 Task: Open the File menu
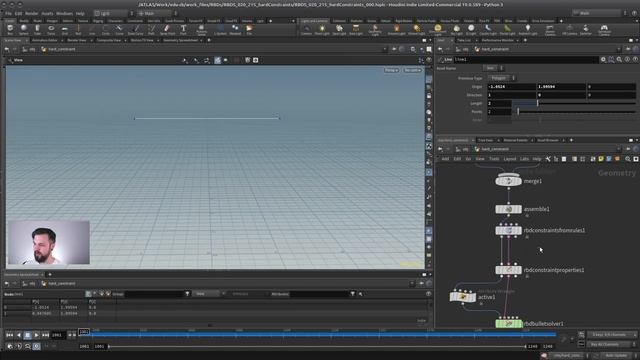pos(8,13)
